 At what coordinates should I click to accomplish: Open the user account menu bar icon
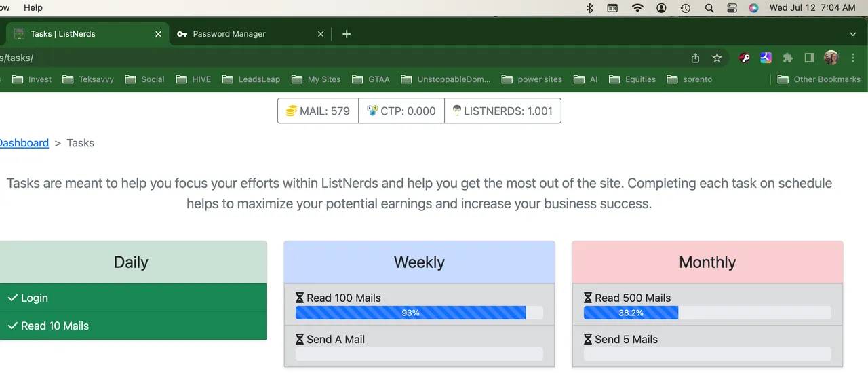[661, 8]
